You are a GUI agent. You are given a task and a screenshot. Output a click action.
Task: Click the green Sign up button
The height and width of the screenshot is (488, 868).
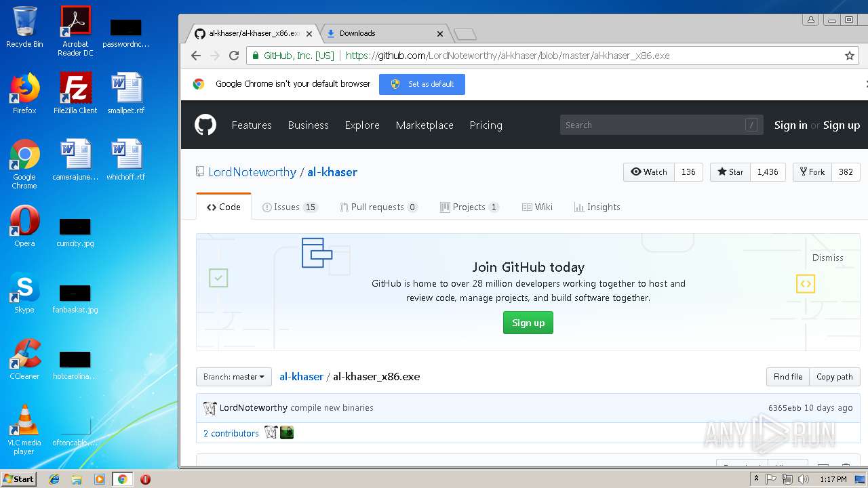[x=528, y=323]
